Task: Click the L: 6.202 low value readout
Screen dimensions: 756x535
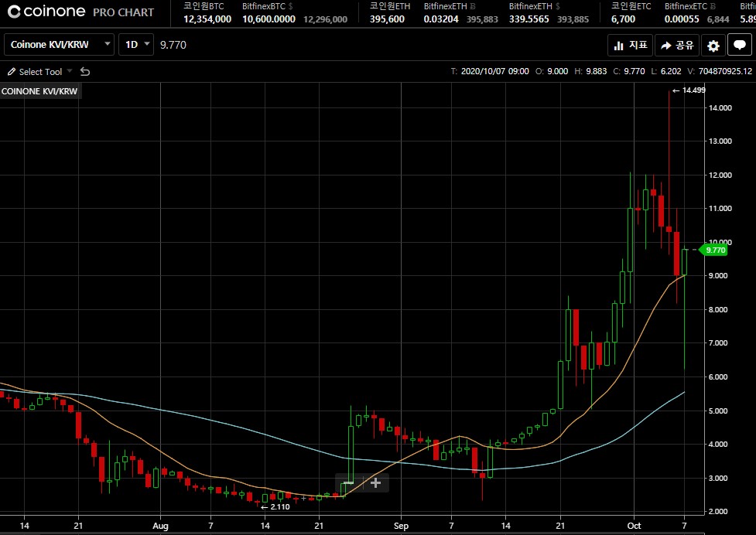Action: [665, 71]
